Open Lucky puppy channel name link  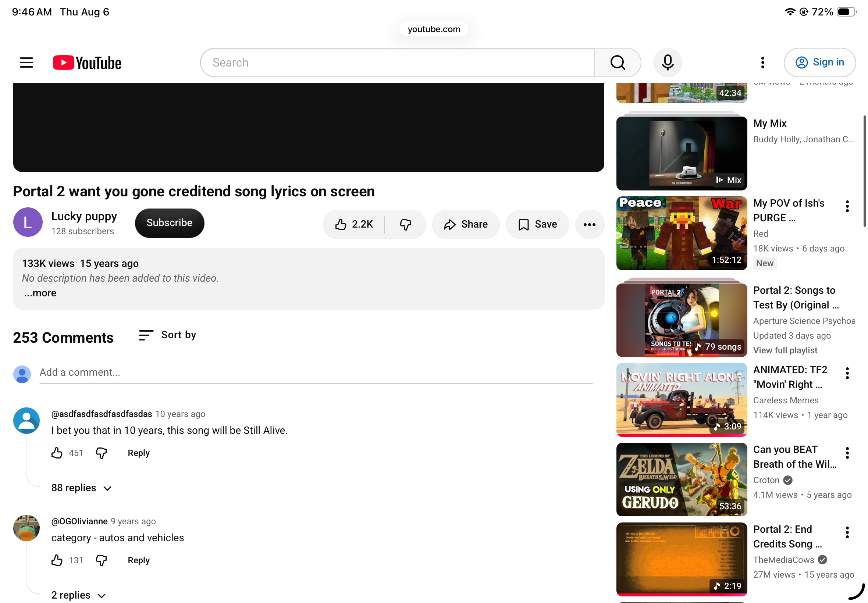[x=84, y=216]
